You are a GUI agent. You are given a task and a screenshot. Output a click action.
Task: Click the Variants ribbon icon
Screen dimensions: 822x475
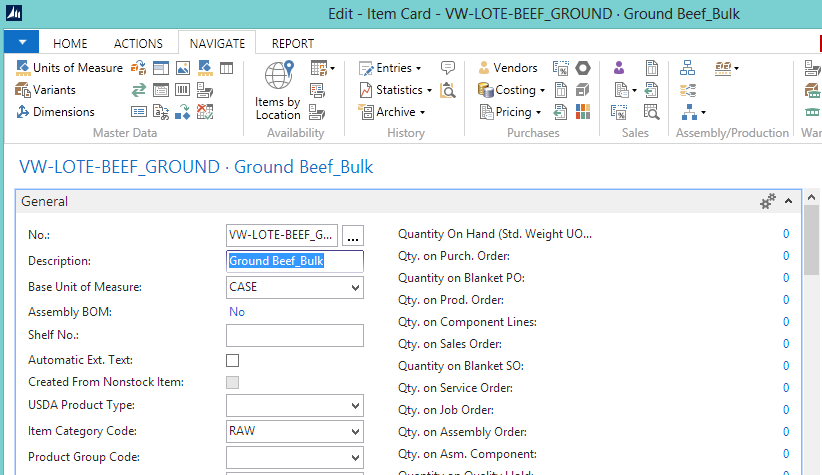(24, 90)
